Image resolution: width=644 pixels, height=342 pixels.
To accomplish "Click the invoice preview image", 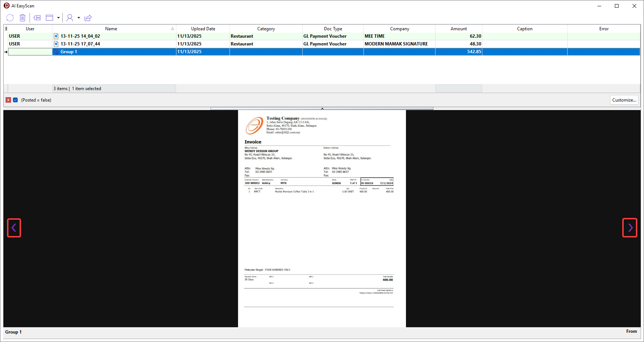I will click(322, 218).
